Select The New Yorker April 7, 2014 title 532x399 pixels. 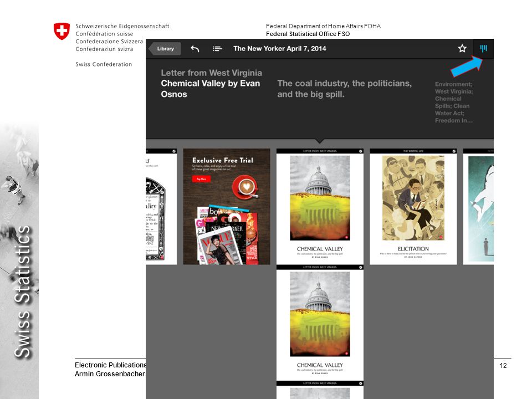pyautogui.click(x=279, y=49)
